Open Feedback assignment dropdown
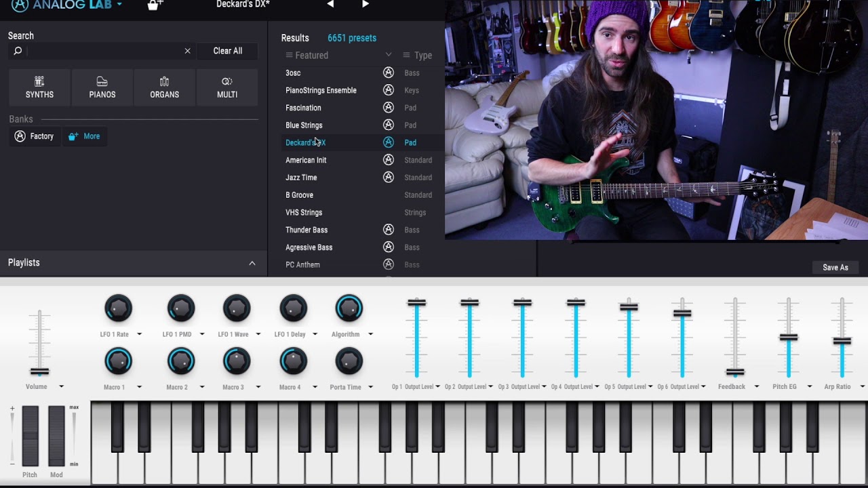 coord(756,387)
